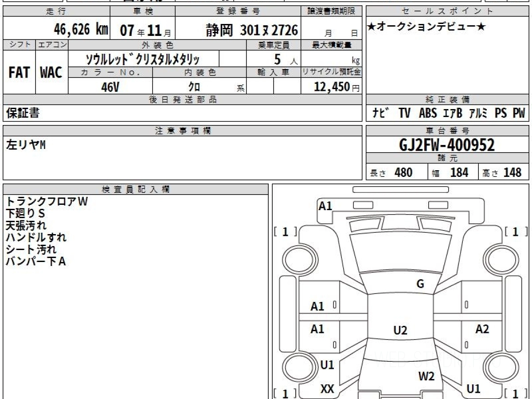
Task: Select the ナビ equipment item
Action: (x=380, y=113)
